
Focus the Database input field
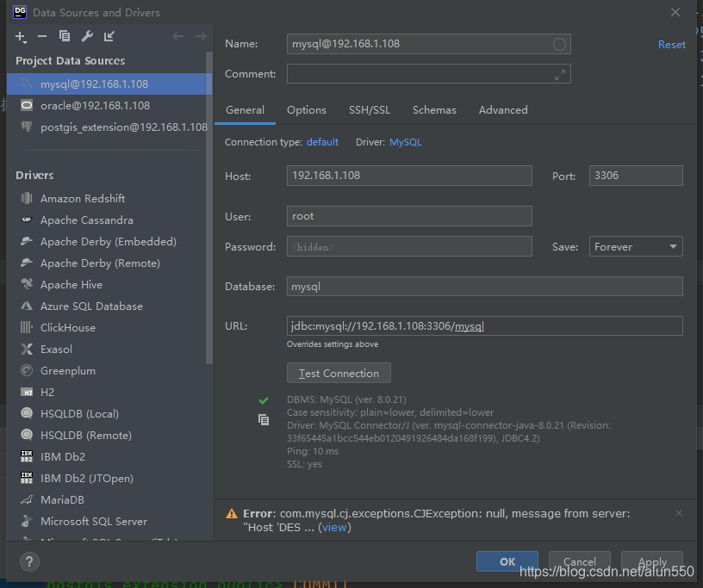tap(485, 287)
